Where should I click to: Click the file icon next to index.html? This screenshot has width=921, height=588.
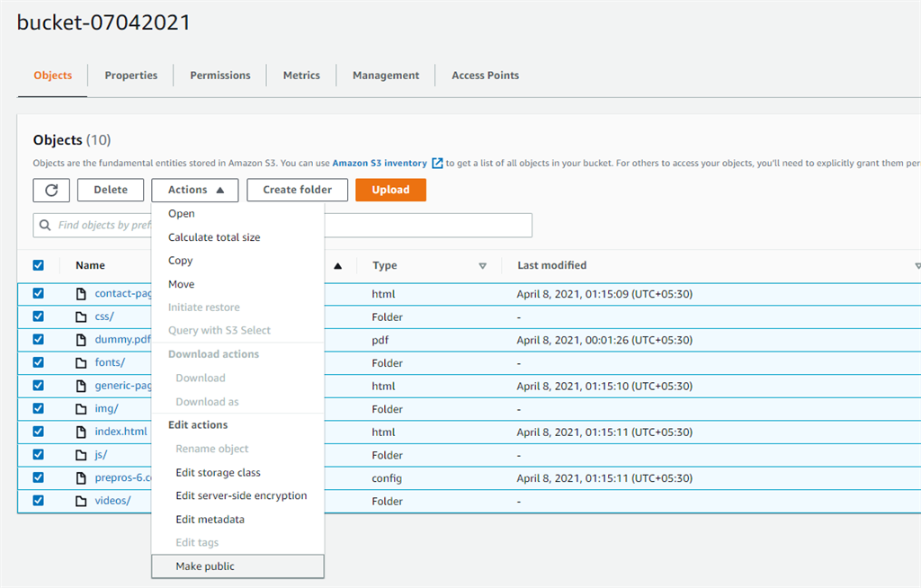pyautogui.click(x=82, y=432)
